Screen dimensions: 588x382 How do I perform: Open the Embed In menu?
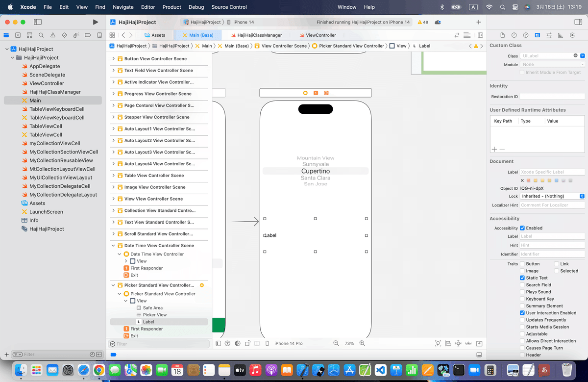pyautogui.click(x=479, y=343)
